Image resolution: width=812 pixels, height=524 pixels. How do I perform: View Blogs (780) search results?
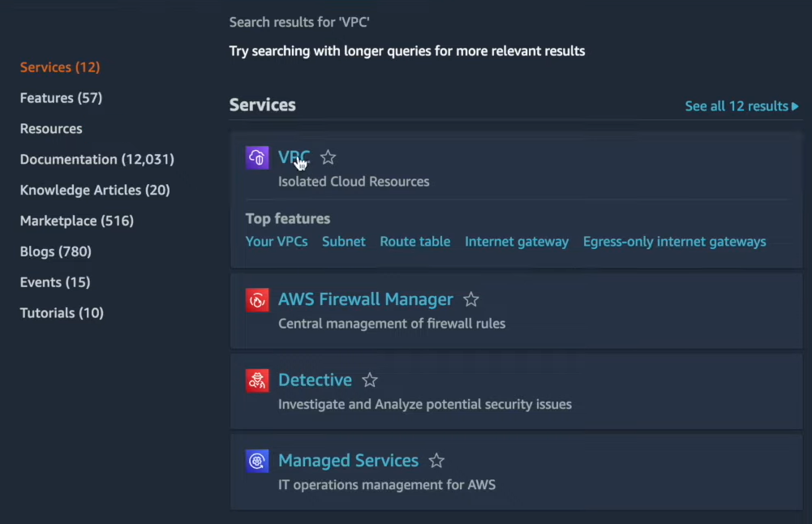[x=54, y=251]
